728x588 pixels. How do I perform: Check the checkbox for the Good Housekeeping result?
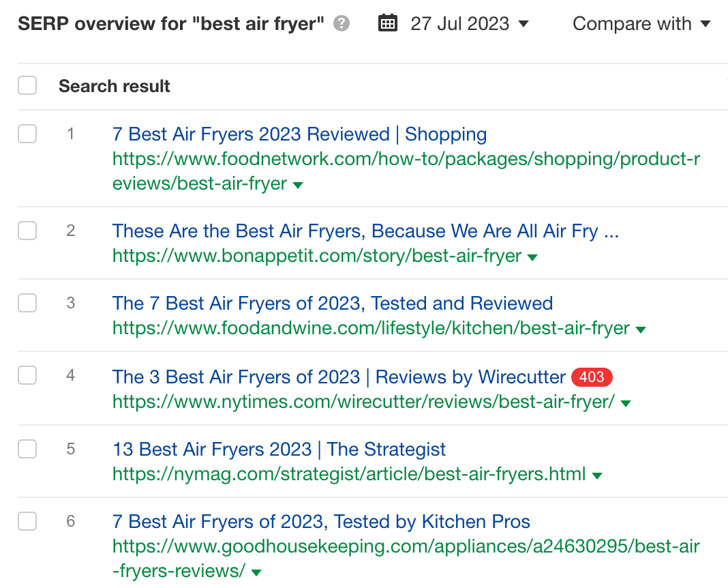click(27, 521)
